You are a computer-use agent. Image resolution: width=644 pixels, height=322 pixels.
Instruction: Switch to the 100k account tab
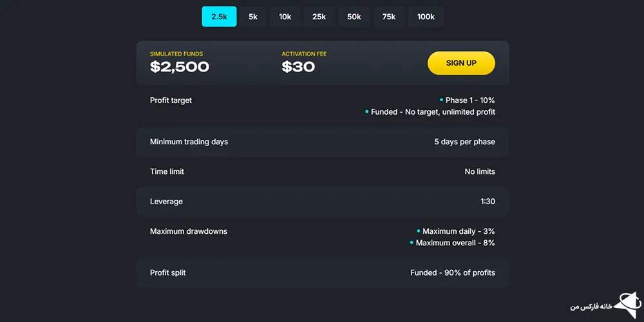coord(426,17)
